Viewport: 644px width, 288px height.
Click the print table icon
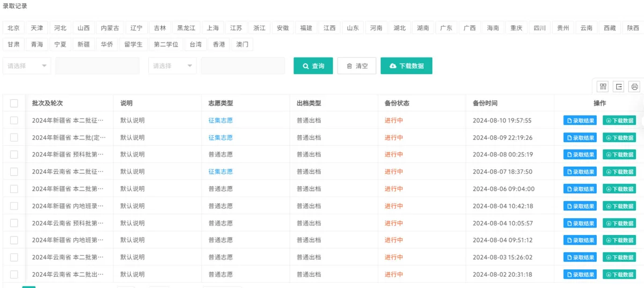tap(635, 86)
